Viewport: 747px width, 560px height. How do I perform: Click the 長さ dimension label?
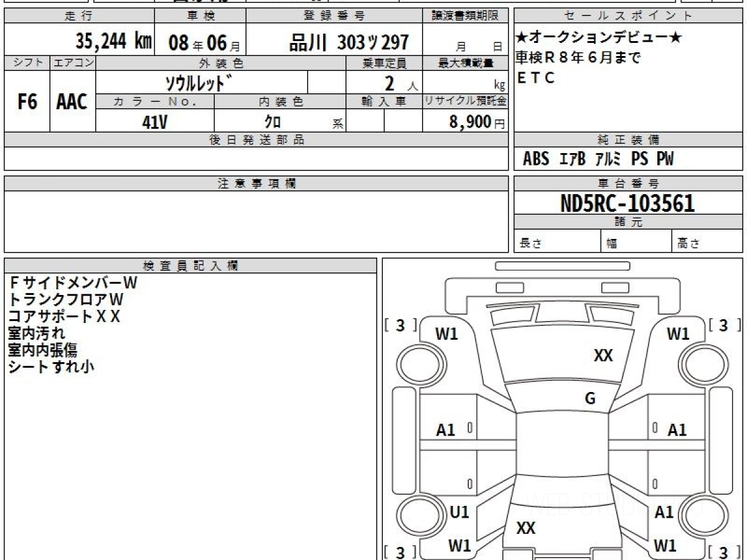point(530,243)
